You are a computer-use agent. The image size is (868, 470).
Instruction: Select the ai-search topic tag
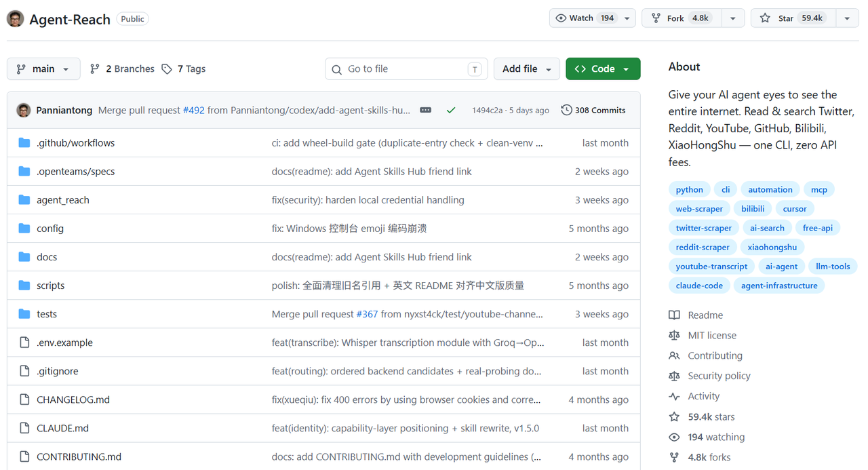[767, 228]
